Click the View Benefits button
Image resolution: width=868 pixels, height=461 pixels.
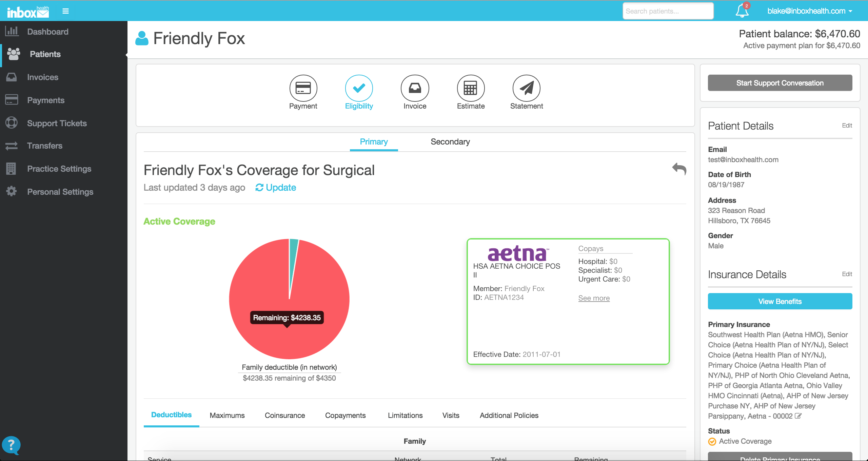[780, 301]
